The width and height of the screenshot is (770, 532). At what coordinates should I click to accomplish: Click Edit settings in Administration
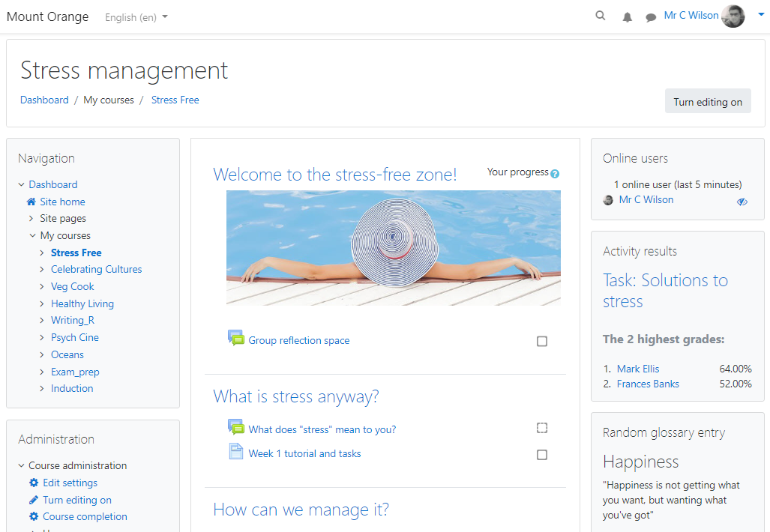coord(70,483)
